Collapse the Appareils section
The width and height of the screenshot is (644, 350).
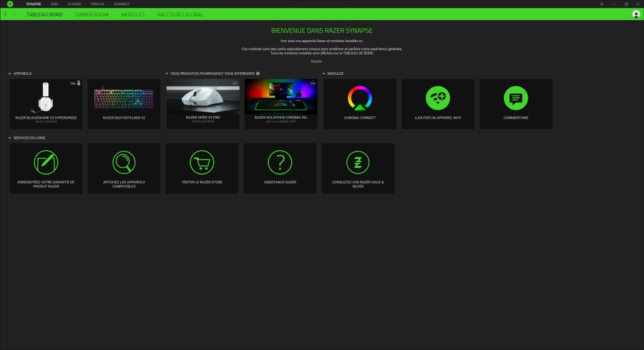(x=10, y=74)
